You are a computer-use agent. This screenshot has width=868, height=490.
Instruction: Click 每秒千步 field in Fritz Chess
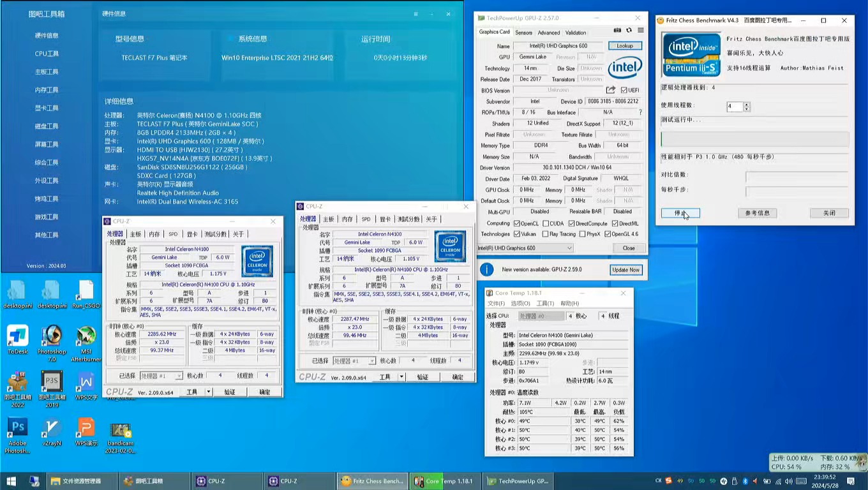click(x=797, y=190)
